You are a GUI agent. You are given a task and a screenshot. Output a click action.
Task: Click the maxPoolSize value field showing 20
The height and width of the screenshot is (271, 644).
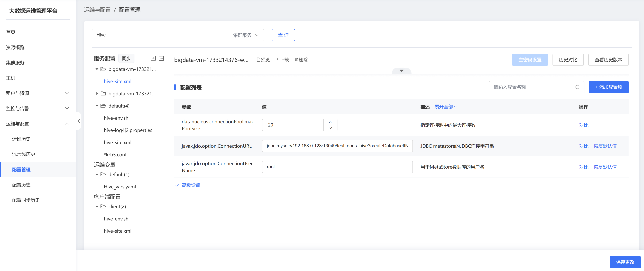[x=293, y=125]
